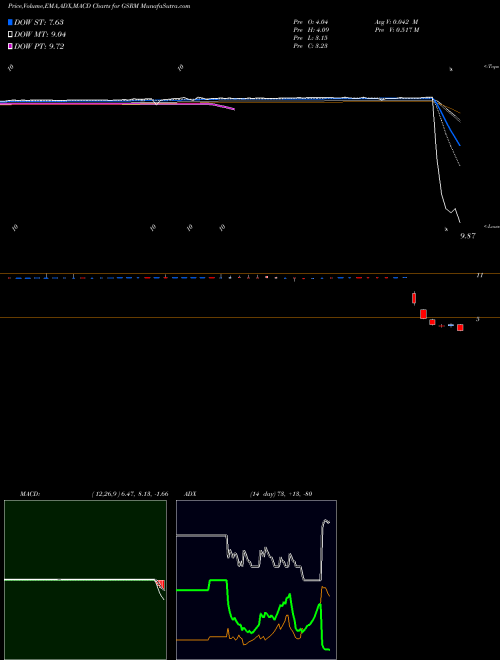Click the red MACD histogram bars
This screenshot has height=660, width=500.
[x=160, y=585]
